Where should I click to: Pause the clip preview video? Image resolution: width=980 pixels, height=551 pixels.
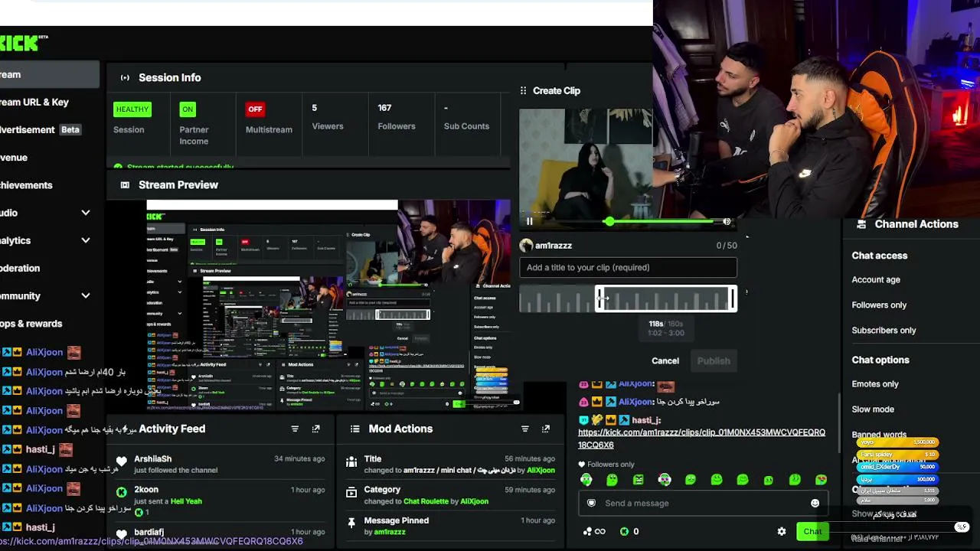pyautogui.click(x=529, y=221)
